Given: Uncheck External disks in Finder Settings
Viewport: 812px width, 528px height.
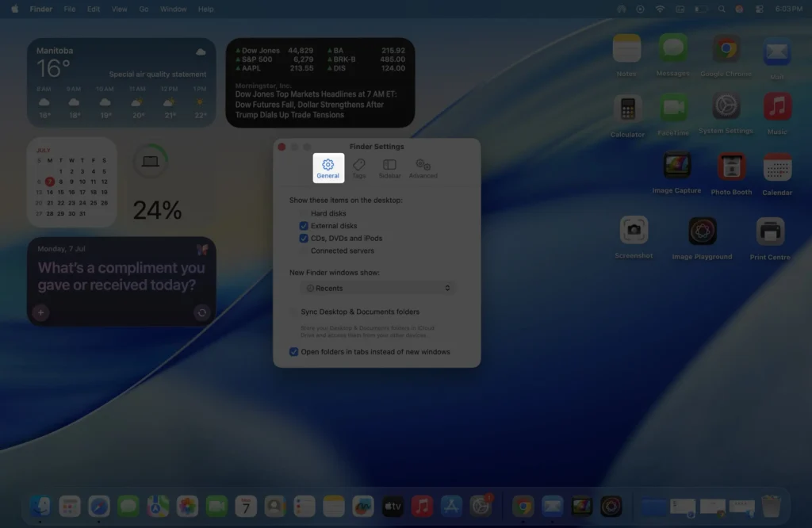Looking at the screenshot, I should (302, 225).
